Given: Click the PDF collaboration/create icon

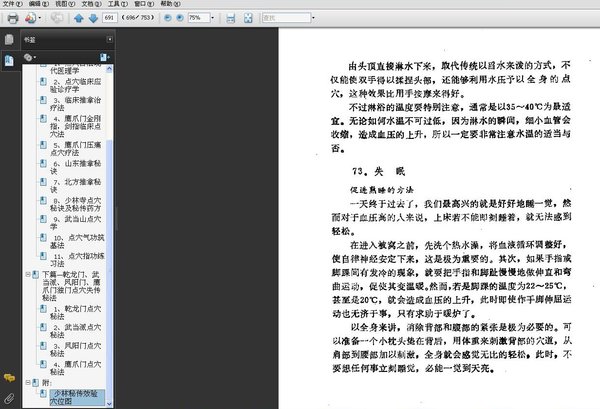Looking at the screenshot, I should coord(31,18).
